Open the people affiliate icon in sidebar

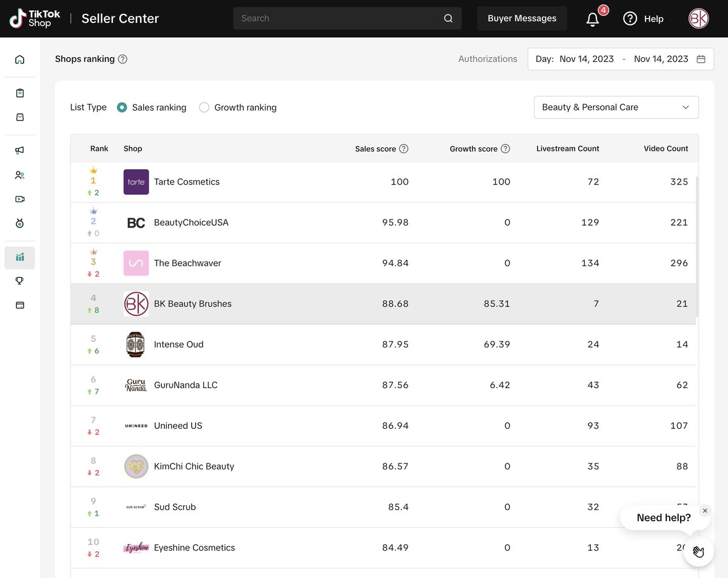(x=19, y=175)
